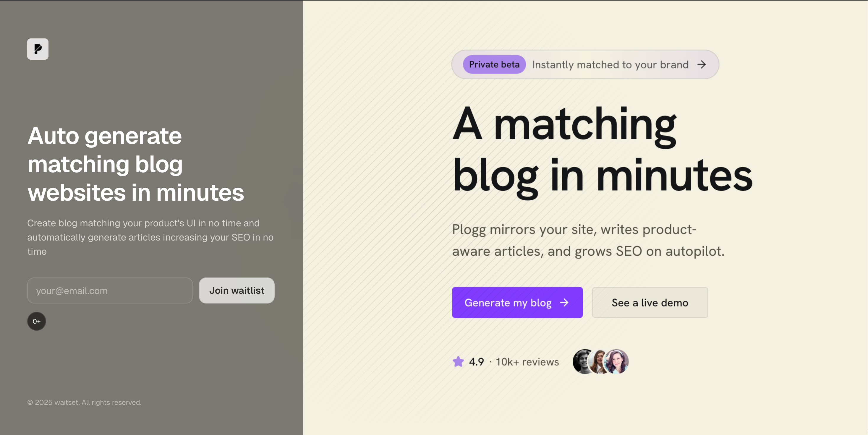This screenshot has height=435, width=868.
Task: Click the arrow inside Generate my blog
Action: click(x=564, y=302)
